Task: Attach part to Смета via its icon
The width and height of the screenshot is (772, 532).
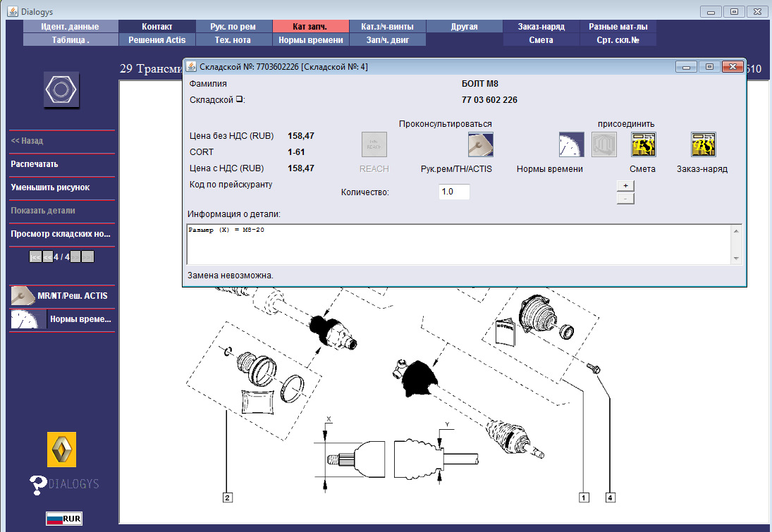Action: pos(644,144)
